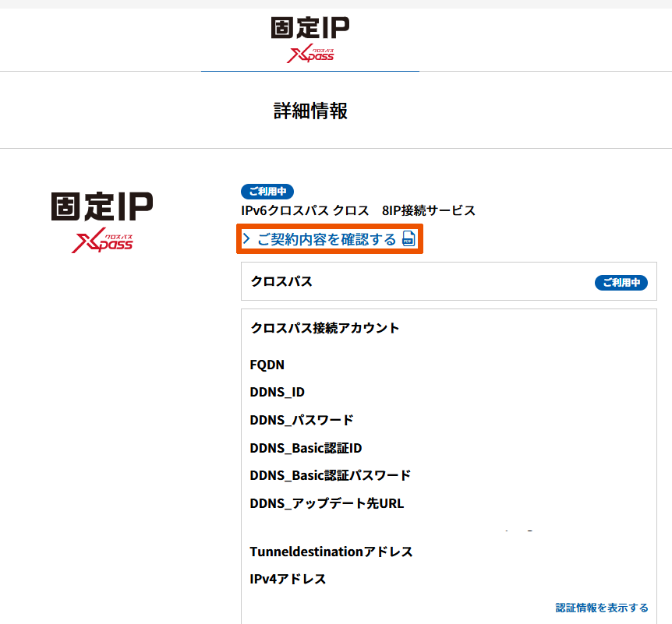Click the chevron arrow before ご契約内容を確認する
The width and height of the screenshot is (672, 624).
[x=246, y=239]
